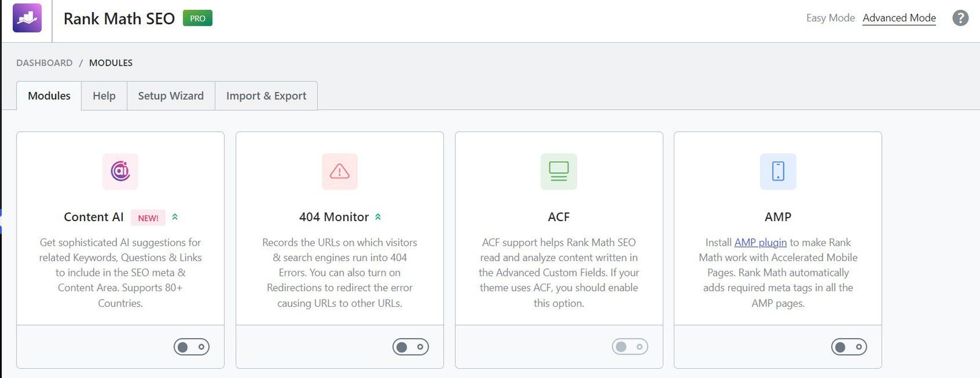Open the Setup Wizard tab
The height and width of the screenshot is (378, 980).
point(171,96)
